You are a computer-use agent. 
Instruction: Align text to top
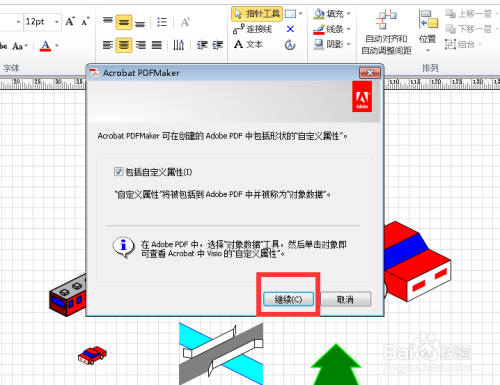click(x=108, y=22)
